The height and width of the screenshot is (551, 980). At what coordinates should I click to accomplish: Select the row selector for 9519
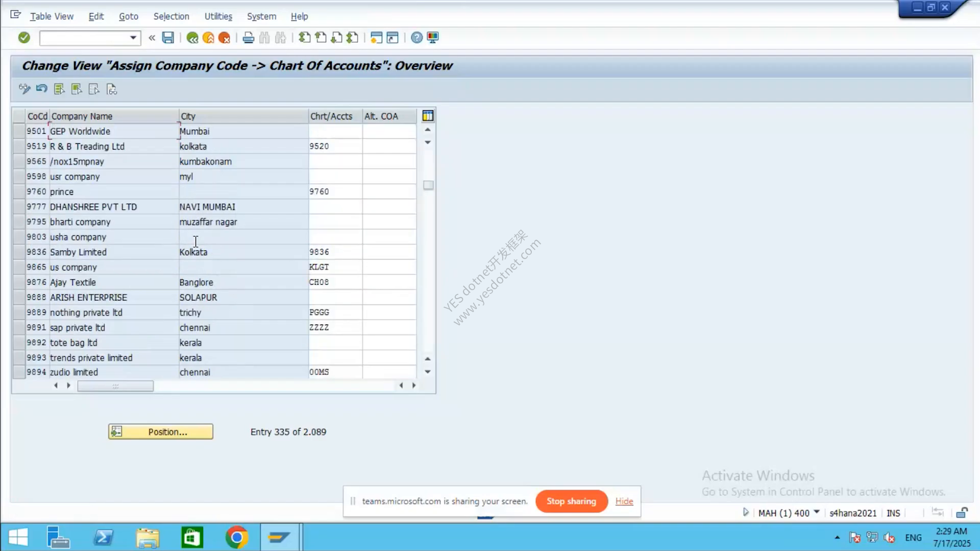[x=19, y=146]
